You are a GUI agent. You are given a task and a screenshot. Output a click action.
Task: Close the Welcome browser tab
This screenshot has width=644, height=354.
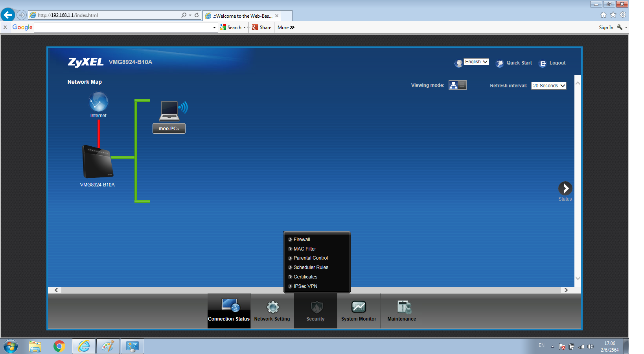[x=277, y=16]
